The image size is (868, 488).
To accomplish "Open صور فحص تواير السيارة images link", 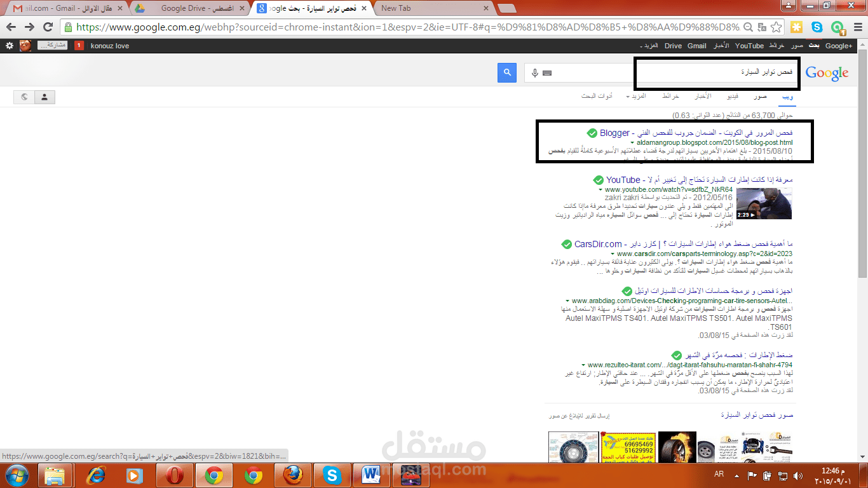I will (757, 415).
